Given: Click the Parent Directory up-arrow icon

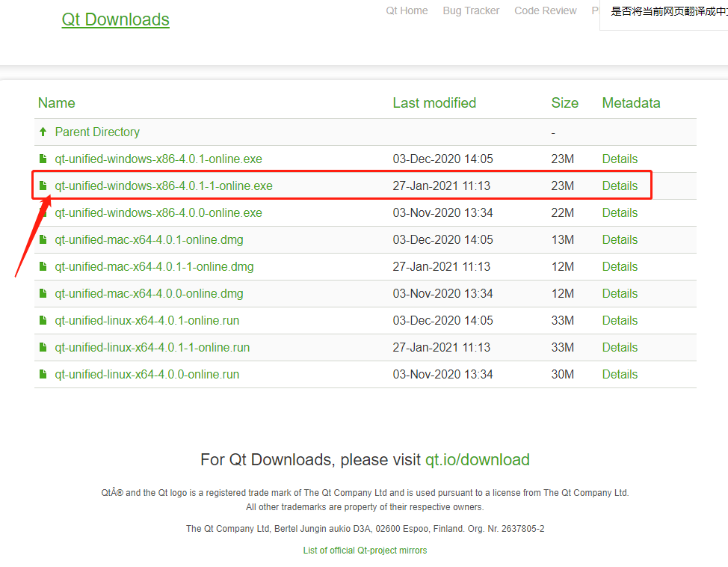Looking at the screenshot, I should point(43,132).
